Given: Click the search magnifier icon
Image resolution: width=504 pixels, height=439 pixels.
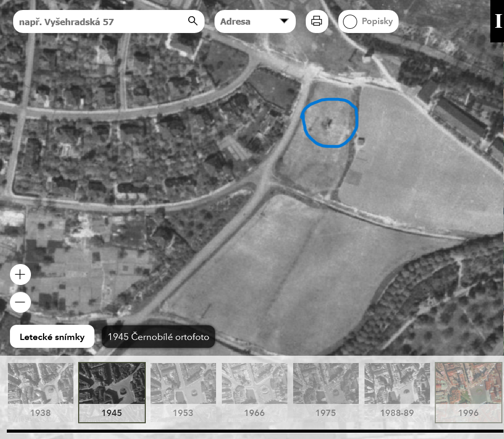Looking at the screenshot, I should click(192, 21).
